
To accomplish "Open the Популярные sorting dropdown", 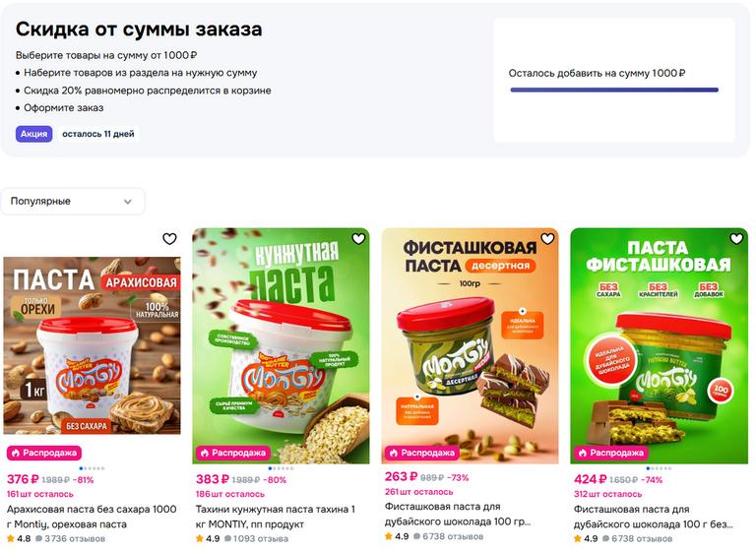I will (72, 201).
